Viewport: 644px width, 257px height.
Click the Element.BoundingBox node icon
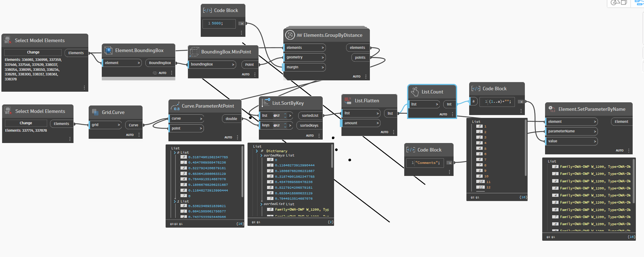tap(108, 51)
